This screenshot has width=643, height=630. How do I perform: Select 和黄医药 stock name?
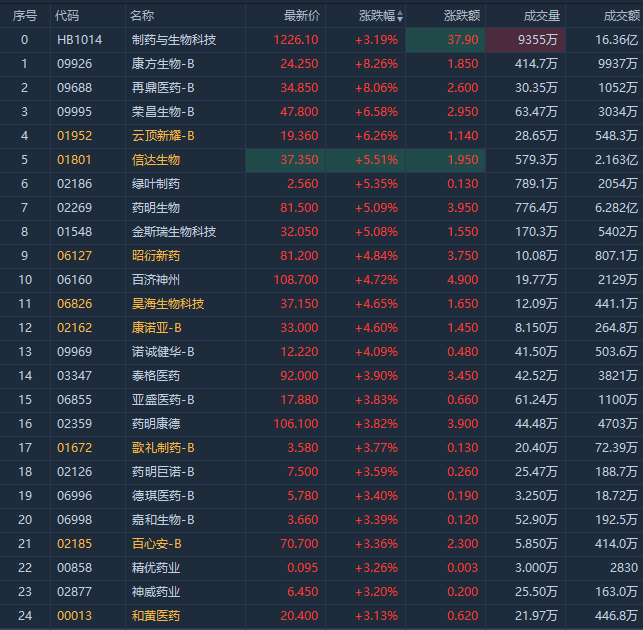click(156, 616)
